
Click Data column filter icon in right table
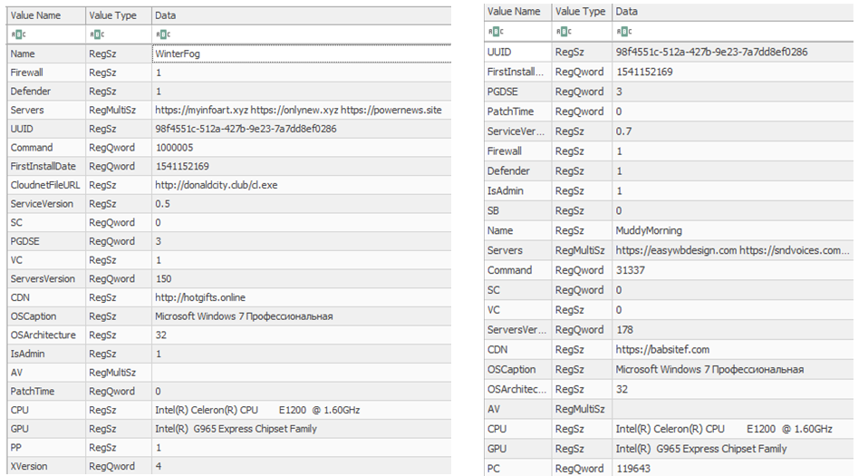[x=623, y=31]
